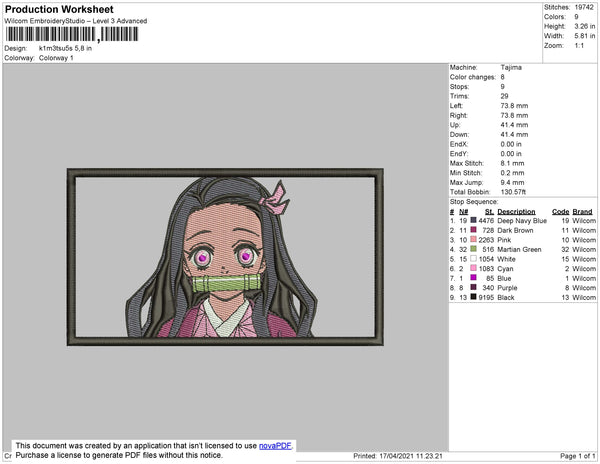Click the Stitches value '19742'
The image size is (600, 464).
coord(584,7)
